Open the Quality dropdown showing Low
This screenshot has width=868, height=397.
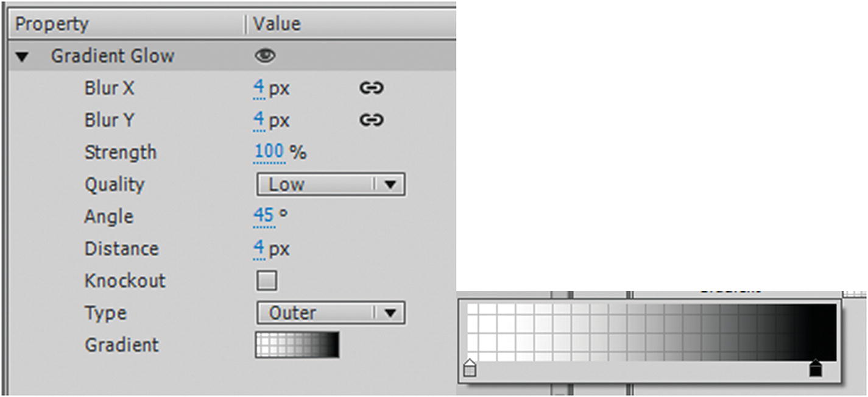pyautogui.click(x=331, y=184)
